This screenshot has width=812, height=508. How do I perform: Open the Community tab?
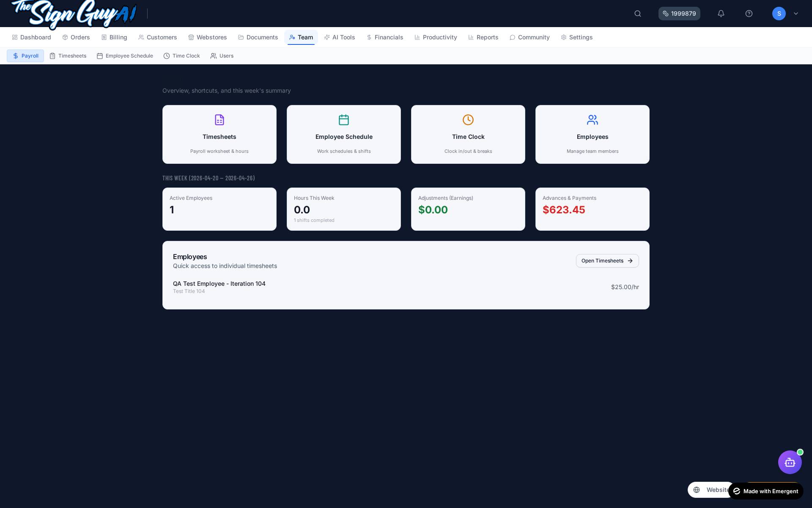click(x=529, y=37)
